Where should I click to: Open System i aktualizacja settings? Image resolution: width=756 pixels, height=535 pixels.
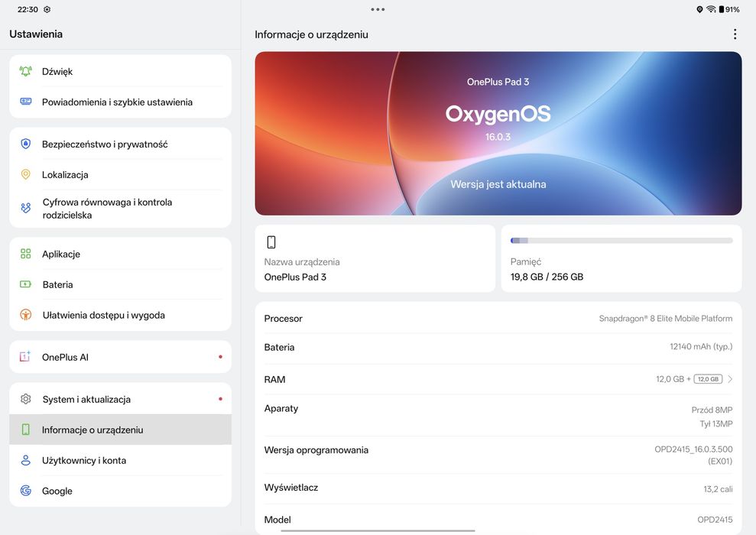coord(120,399)
